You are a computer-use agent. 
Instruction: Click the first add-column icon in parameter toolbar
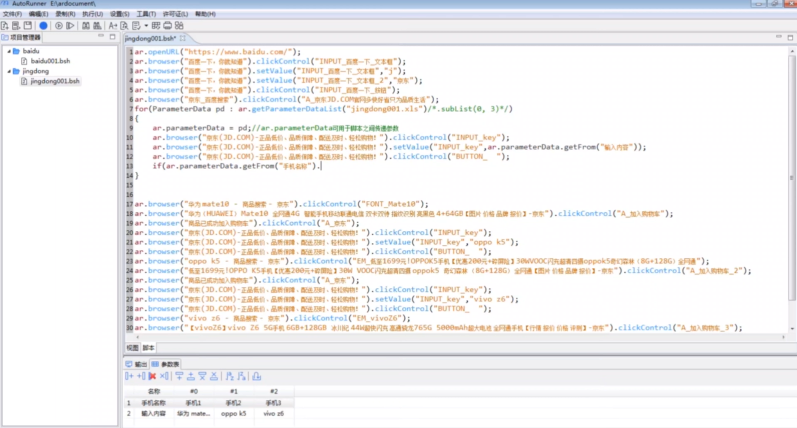pos(128,376)
